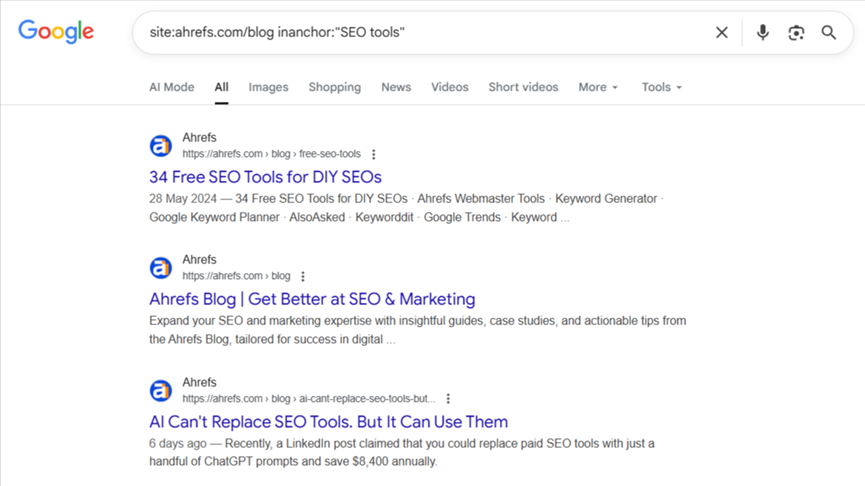Open AI Mode tab
The width and height of the screenshot is (865, 486).
coord(172,87)
